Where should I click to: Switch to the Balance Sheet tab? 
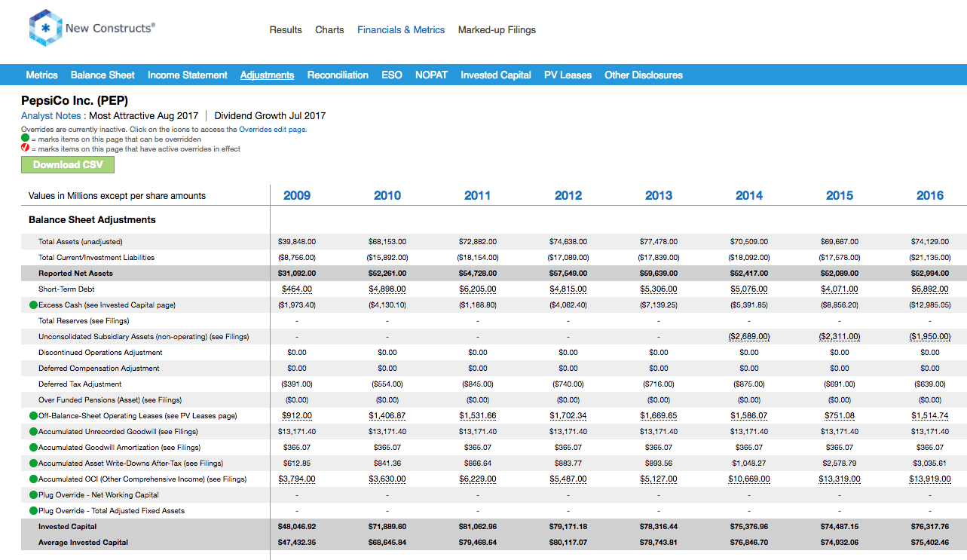point(103,75)
